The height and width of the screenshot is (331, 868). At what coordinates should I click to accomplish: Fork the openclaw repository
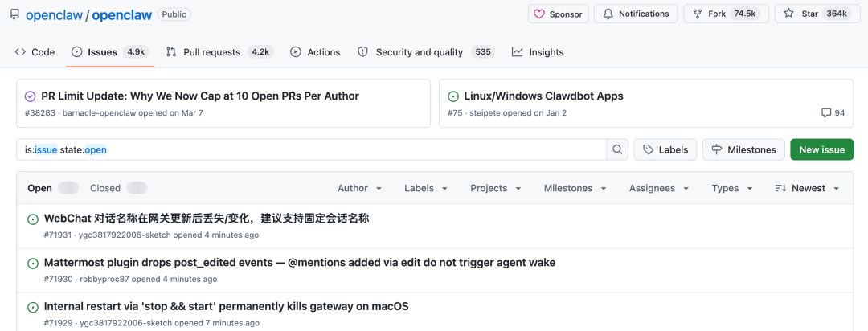pos(726,14)
